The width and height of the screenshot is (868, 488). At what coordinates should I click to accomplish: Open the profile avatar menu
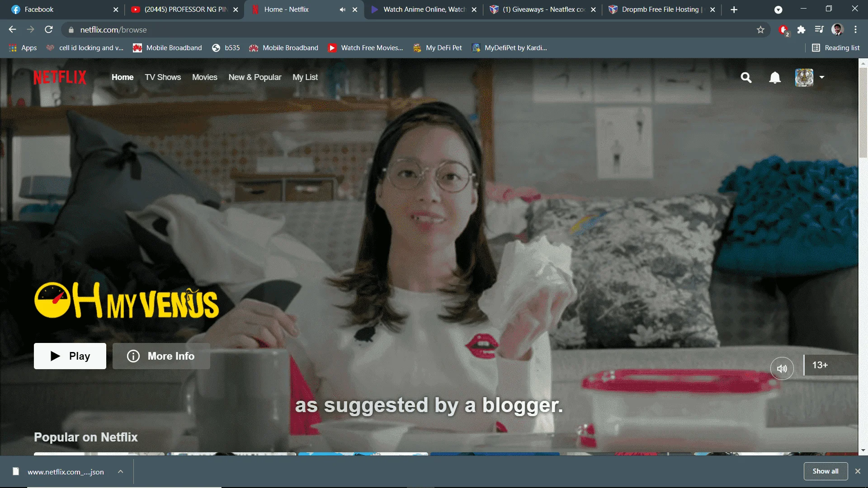[804, 78]
